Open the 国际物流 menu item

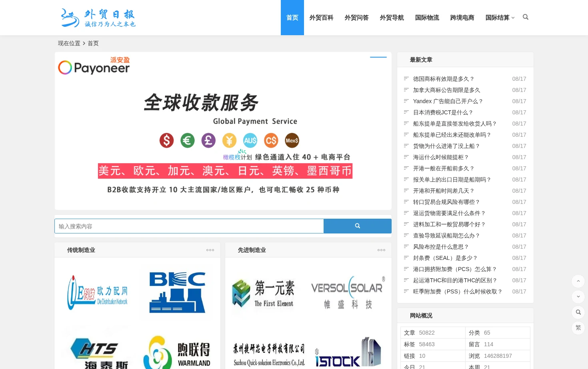[x=427, y=18]
